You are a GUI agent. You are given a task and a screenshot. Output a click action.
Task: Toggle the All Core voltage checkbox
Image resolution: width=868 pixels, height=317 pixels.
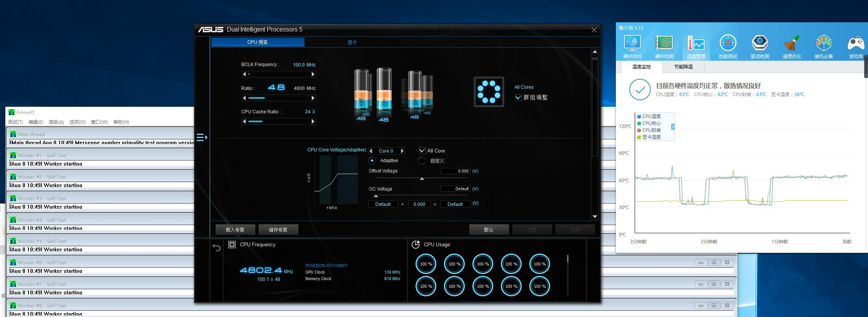[422, 151]
